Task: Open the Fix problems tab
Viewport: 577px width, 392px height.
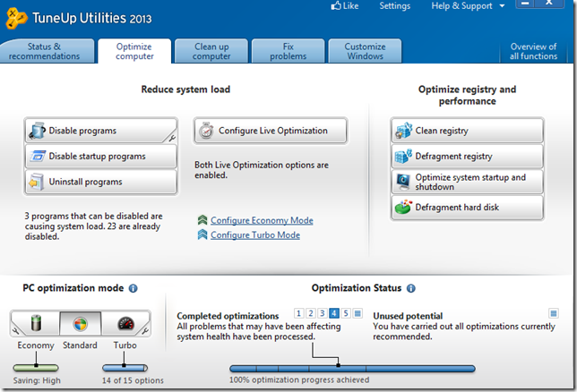Action: pos(288,51)
